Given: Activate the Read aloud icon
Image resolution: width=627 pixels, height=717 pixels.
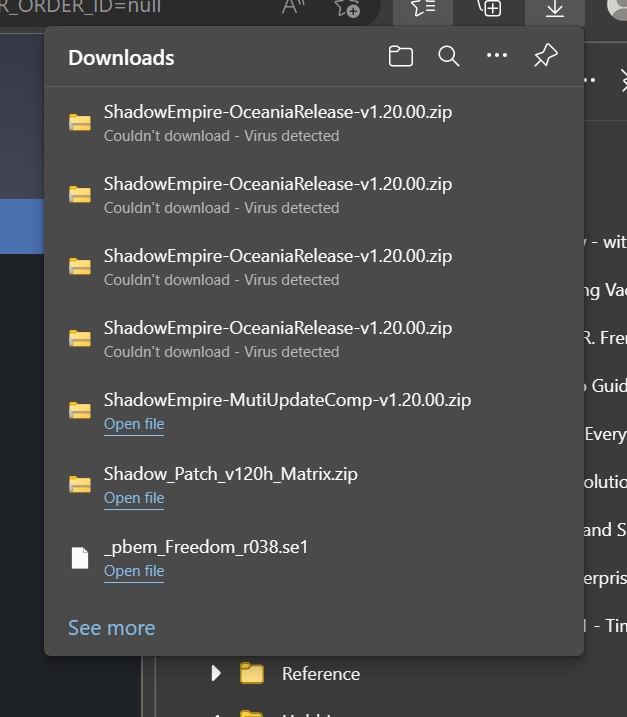Looking at the screenshot, I should click(293, 7).
